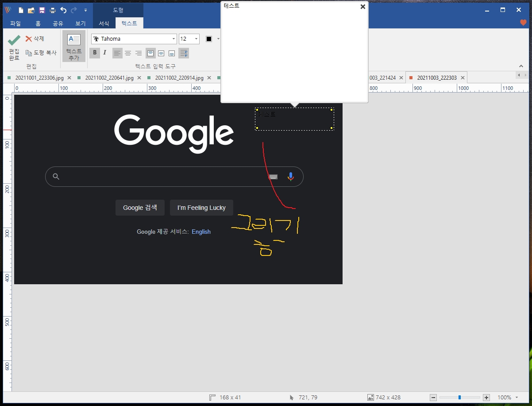Expand the quick access toolbar menu
This screenshot has width=532, height=406.
pos(85,10)
